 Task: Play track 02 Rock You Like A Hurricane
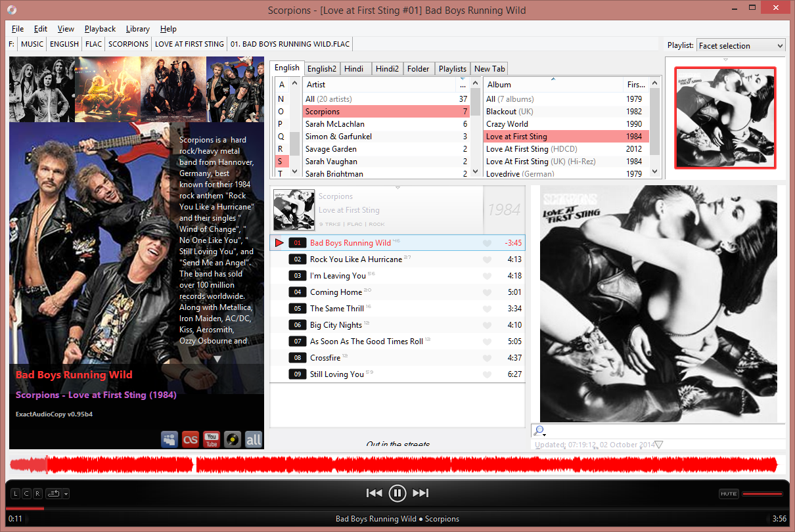397,259
